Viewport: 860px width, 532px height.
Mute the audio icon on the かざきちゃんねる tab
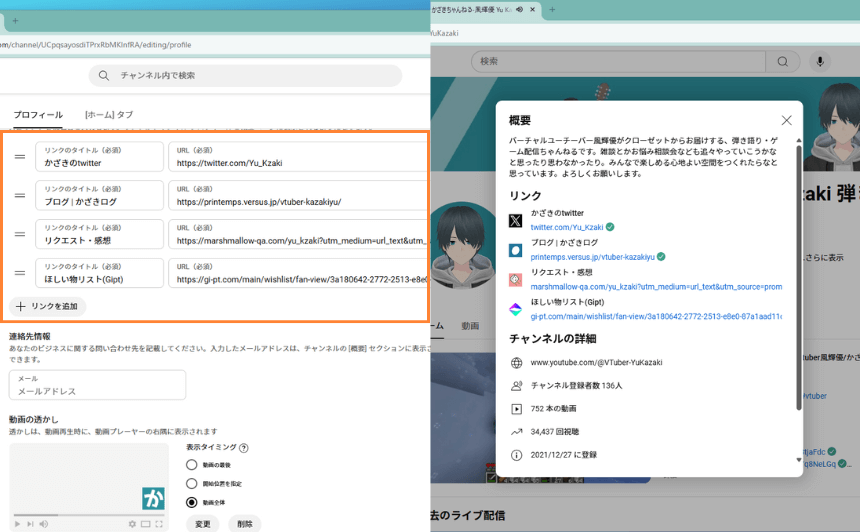click(x=519, y=9)
